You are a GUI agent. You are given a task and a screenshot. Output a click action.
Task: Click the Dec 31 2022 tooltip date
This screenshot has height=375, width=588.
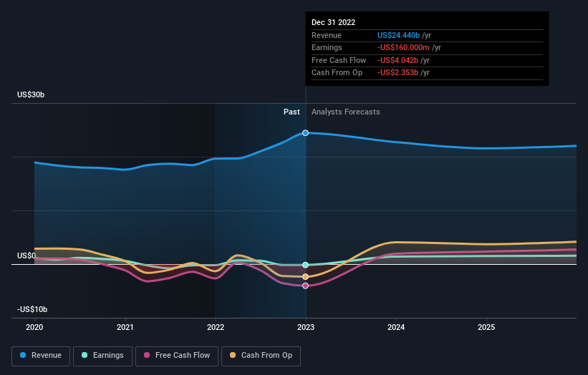[x=333, y=23]
